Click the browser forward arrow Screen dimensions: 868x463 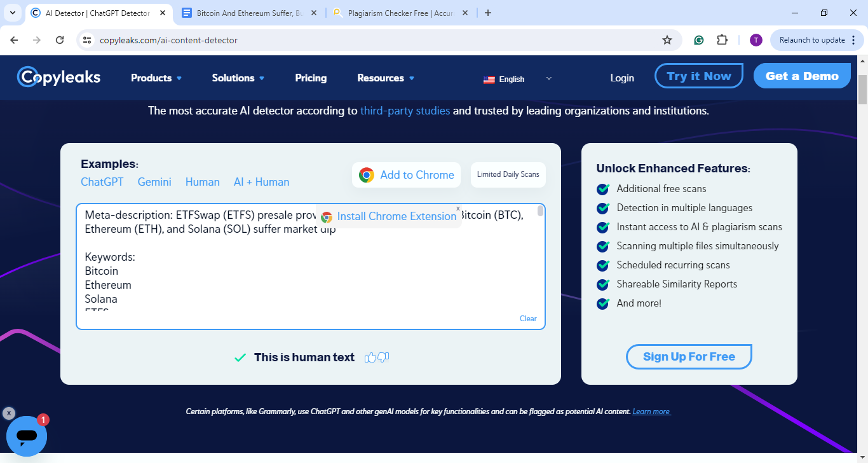(x=37, y=40)
